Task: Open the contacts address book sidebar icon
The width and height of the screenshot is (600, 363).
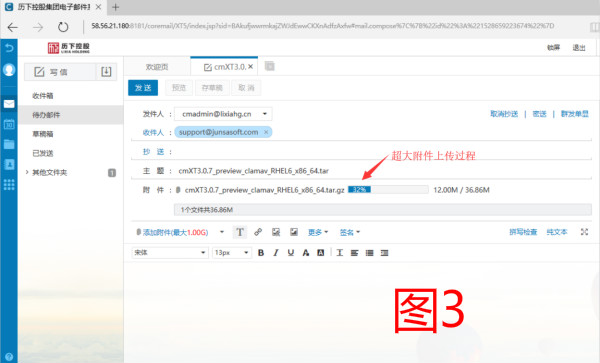Action: click(9, 164)
